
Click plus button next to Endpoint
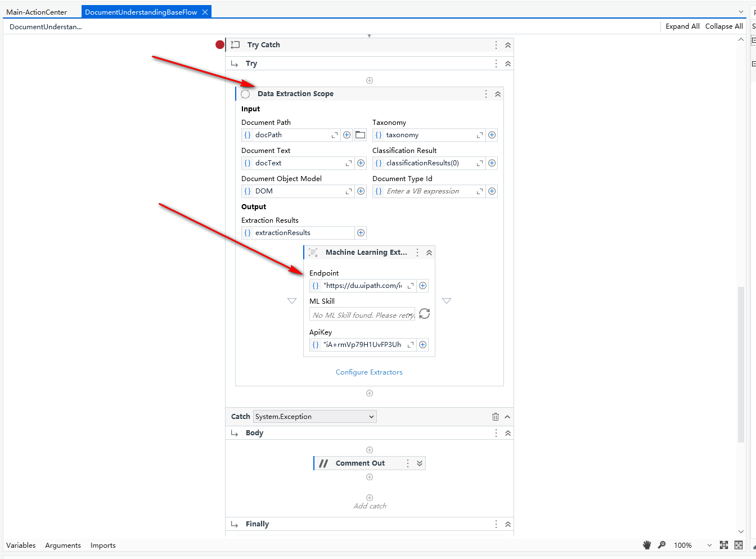(x=423, y=286)
